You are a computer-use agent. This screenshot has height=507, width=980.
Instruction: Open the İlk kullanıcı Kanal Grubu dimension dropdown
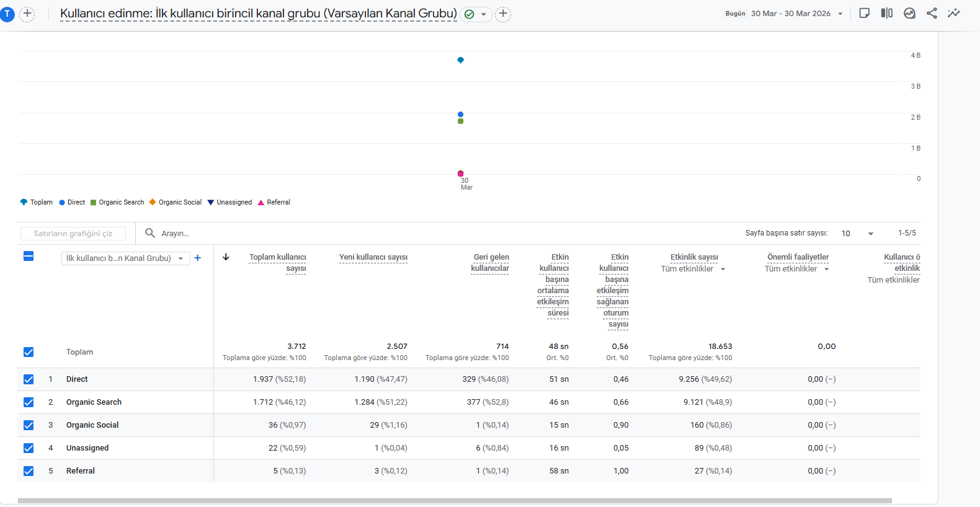point(125,258)
